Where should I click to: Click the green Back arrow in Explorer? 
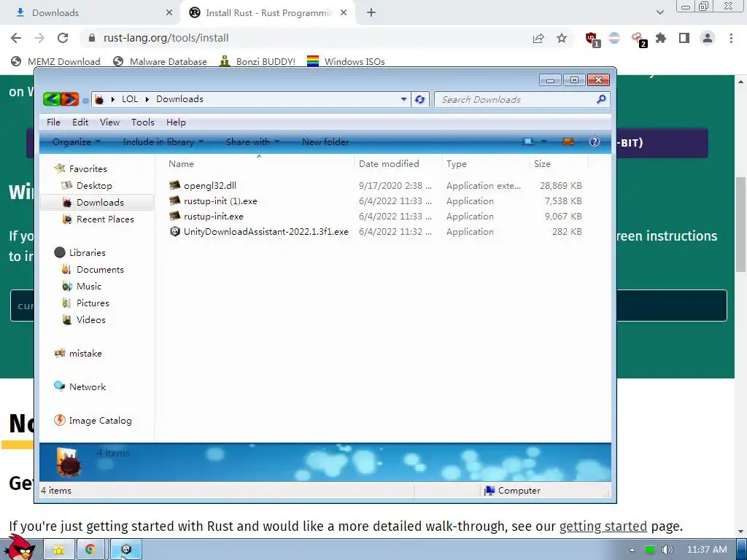click(x=52, y=99)
